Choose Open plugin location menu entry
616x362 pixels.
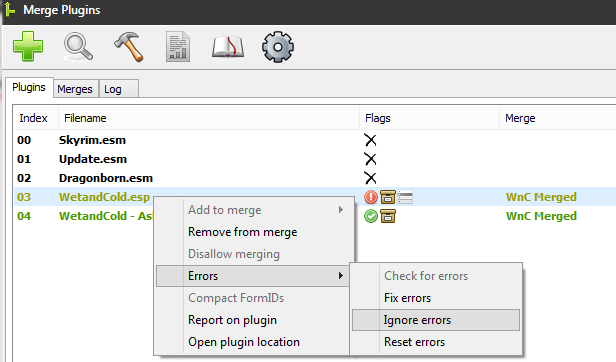[253, 342]
